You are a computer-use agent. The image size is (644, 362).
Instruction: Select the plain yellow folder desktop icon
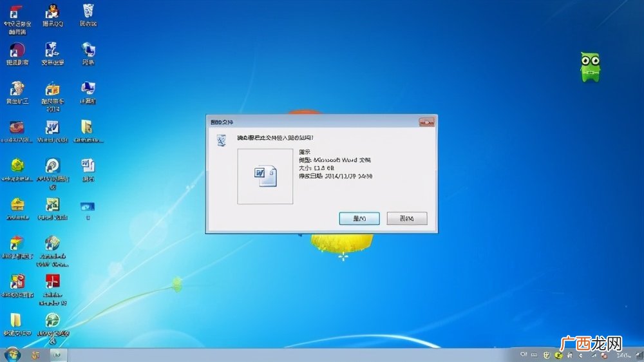click(x=17, y=325)
